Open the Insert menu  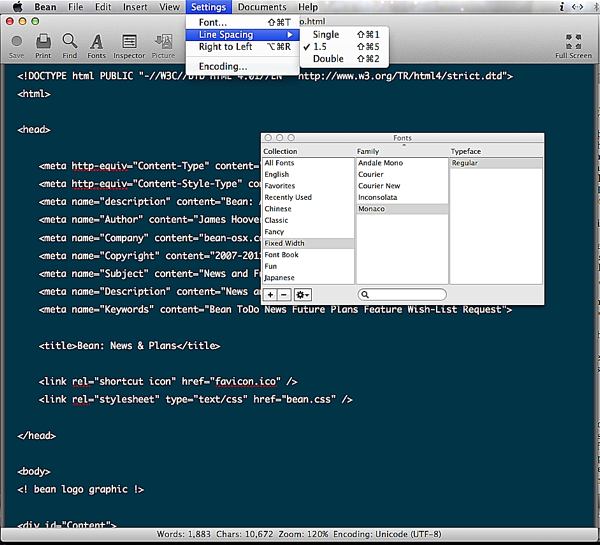[135, 7]
